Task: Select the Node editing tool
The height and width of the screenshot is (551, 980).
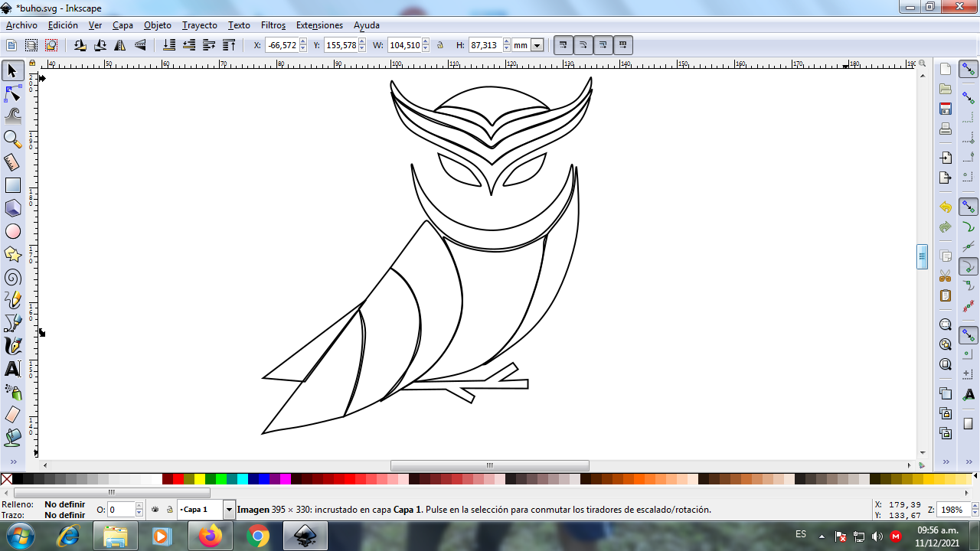Action: pos(12,93)
